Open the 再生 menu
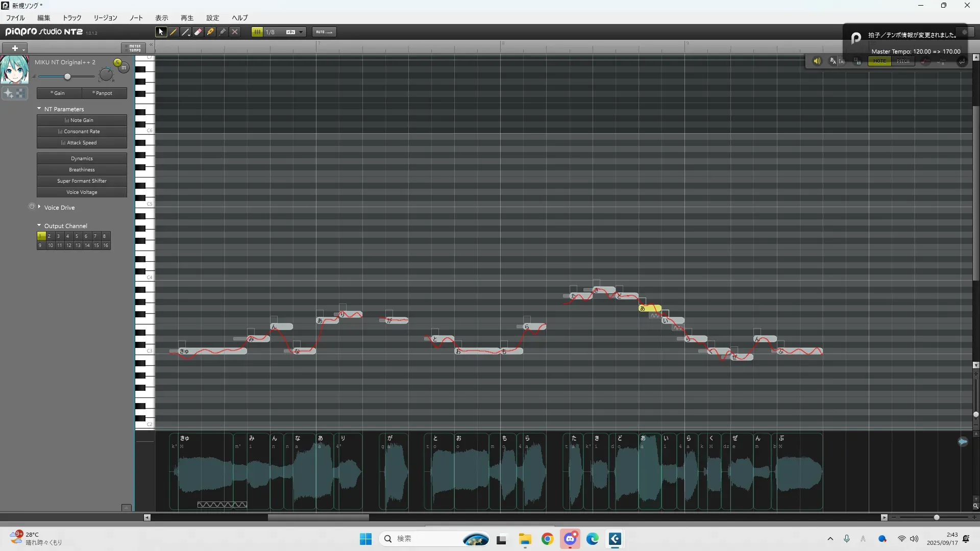This screenshot has width=980, height=551. tap(187, 18)
